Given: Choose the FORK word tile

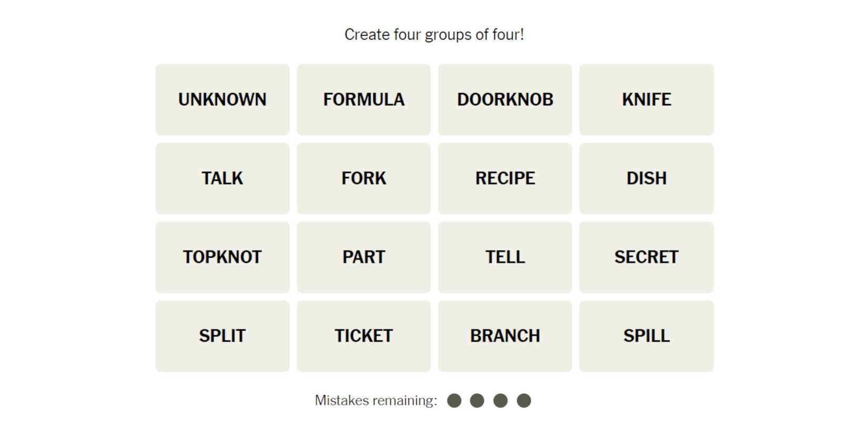Looking at the screenshot, I should (364, 178).
